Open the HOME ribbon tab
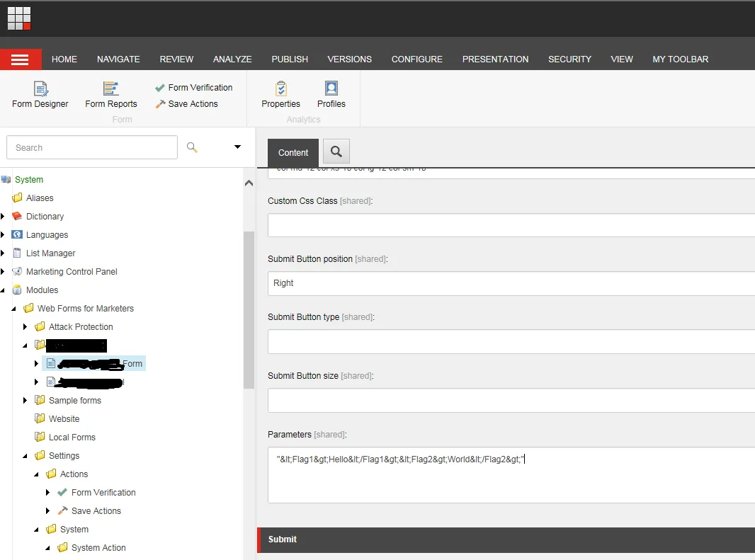Image resolution: width=755 pixels, height=560 pixels. 64,59
